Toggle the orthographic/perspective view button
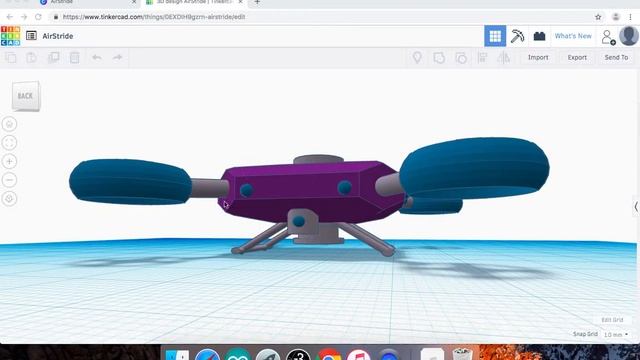The image size is (640, 360). pos(9,199)
